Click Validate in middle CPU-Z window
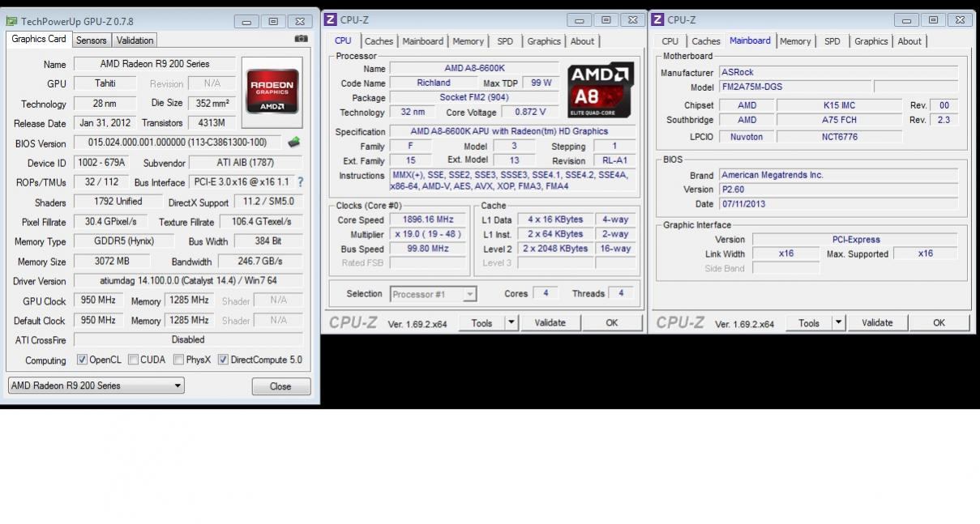 click(x=550, y=322)
